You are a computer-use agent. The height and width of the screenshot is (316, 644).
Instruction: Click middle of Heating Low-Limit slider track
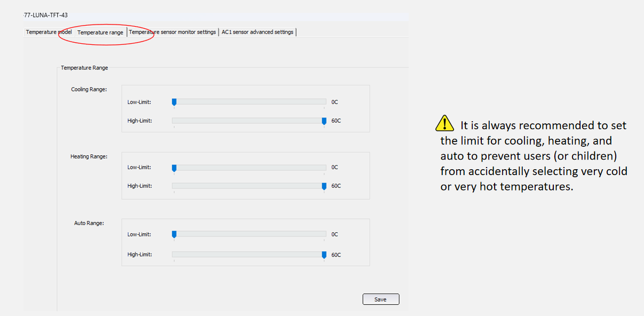click(x=249, y=168)
